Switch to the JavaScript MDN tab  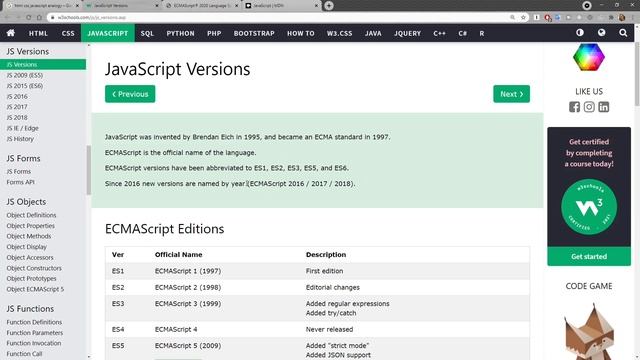[282, 6]
